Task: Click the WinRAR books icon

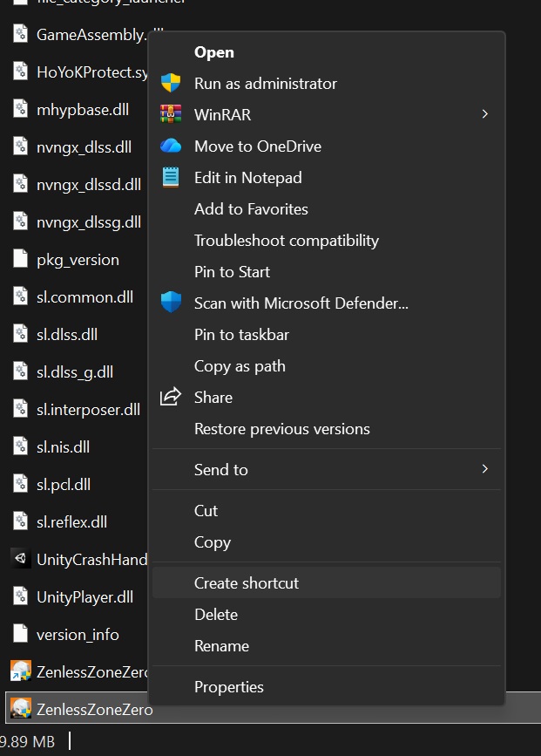Action: click(171, 115)
